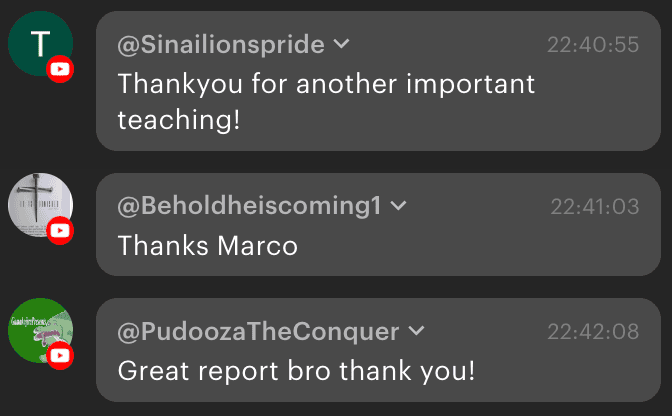The height and width of the screenshot is (416, 672).
Task: Click the YouTube badge on PudoozaTheConquer's avatar
Action: (60, 355)
